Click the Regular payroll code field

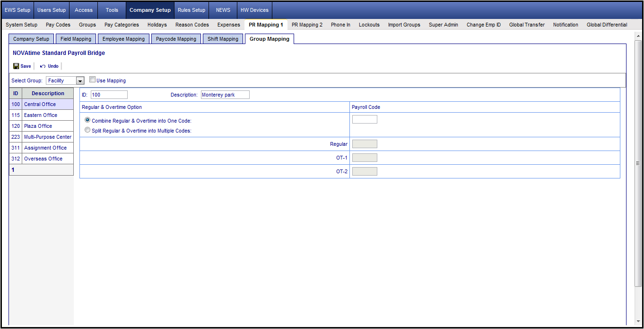365,144
